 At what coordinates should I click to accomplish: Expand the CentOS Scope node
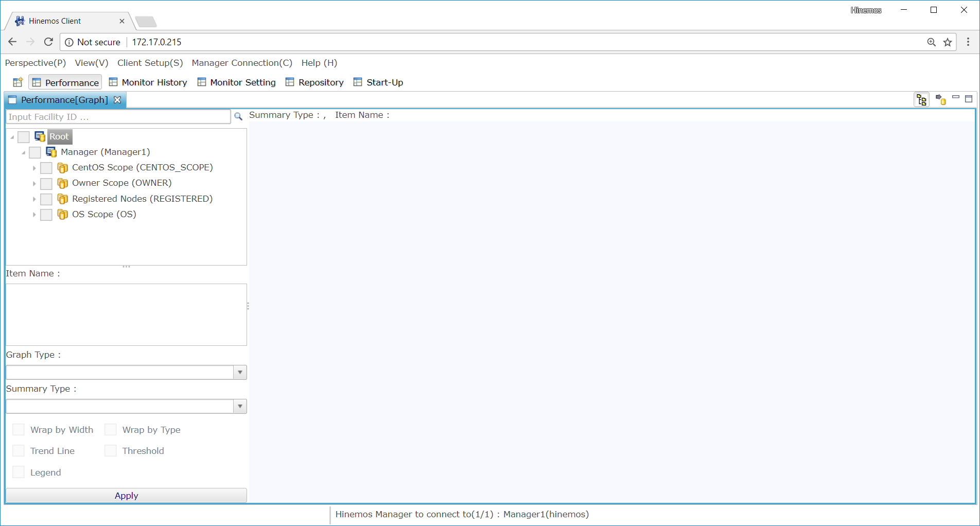(x=34, y=168)
